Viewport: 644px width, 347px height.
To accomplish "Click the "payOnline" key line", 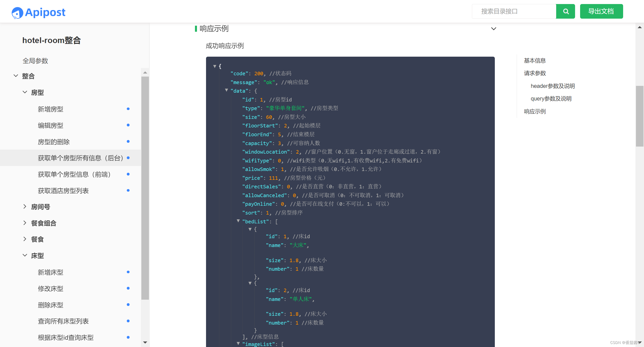I will coord(316,204).
